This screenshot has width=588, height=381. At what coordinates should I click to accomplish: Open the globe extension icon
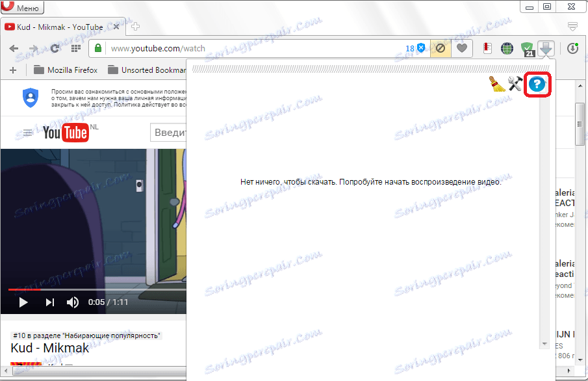coord(507,48)
